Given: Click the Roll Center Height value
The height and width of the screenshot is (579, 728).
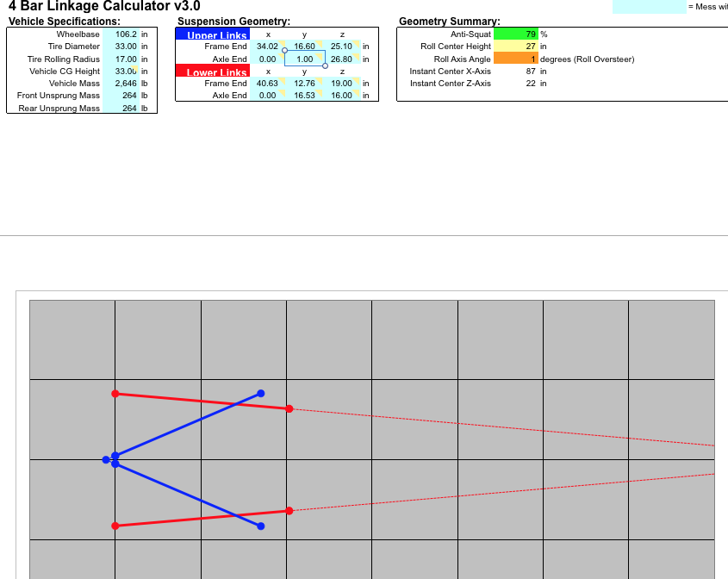Looking at the screenshot, I should [516, 47].
